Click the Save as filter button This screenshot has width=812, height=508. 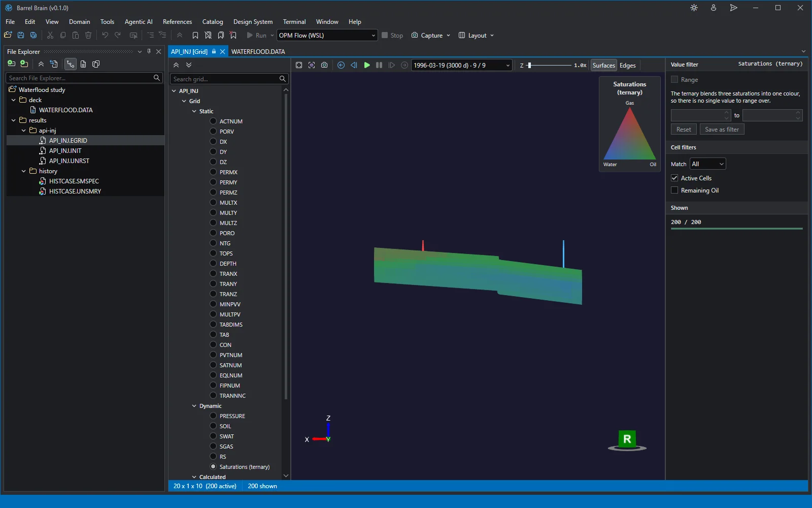(722, 129)
